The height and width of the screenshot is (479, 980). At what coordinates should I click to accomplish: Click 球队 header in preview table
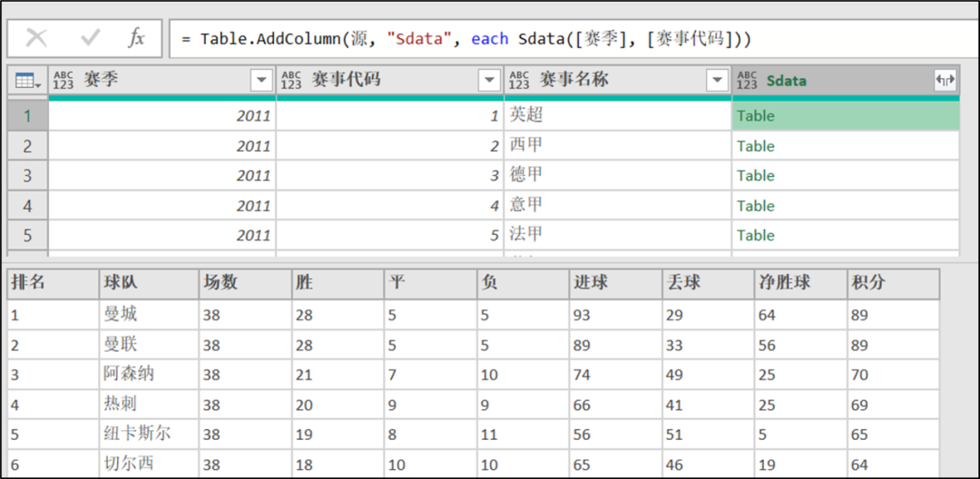pyautogui.click(x=149, y=284)
